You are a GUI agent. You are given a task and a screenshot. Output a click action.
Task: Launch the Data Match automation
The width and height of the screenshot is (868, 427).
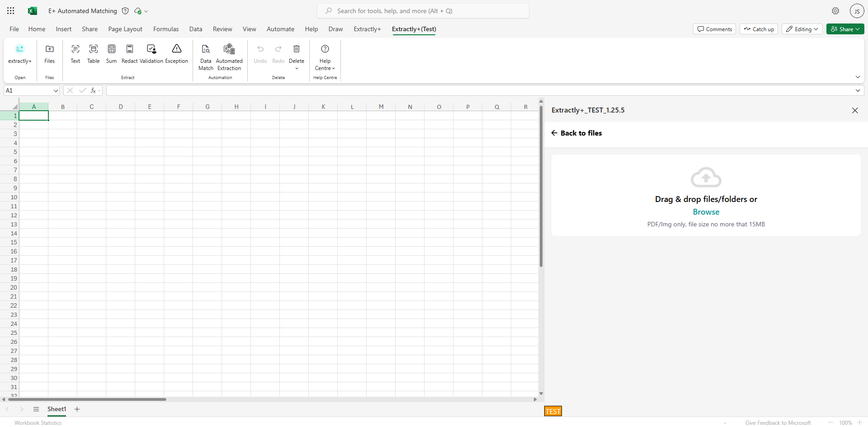pos(206,57)
